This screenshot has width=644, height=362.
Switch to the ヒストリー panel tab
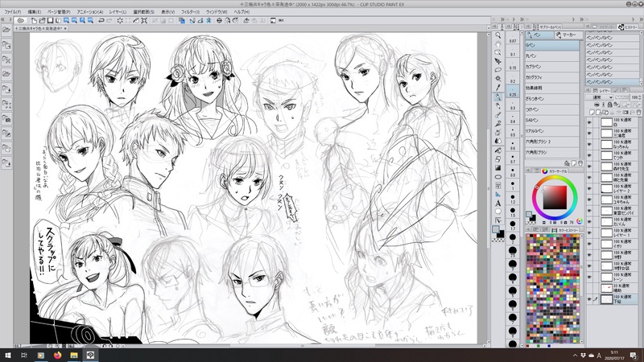tap(628, 27)
